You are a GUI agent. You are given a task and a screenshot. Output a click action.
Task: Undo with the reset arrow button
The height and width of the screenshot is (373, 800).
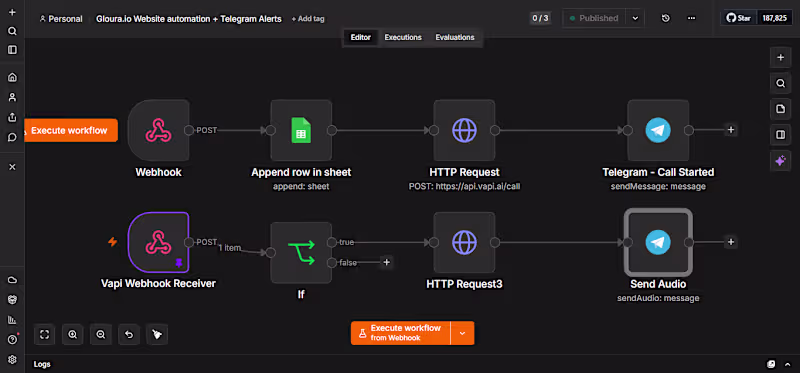coord(129,335)
